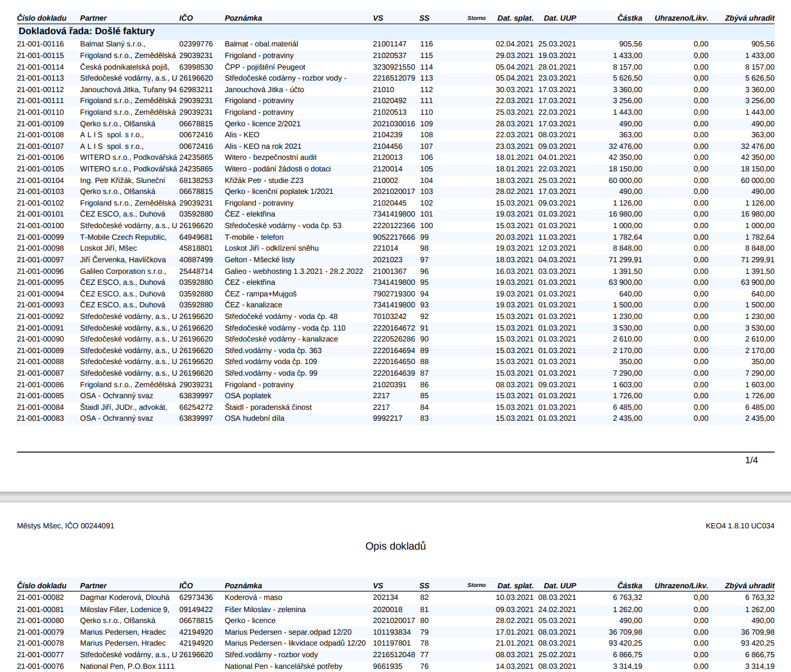This screenshot has width=791, height=672.
Task: Click the 'Opis dokladů' report title
Action: tap(395, 546)
